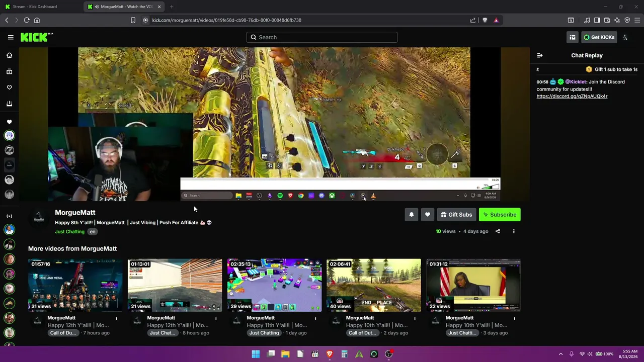This screenshot has height=362, width=644.
Task: Click the bell notification button for MorgueMatt
Action: coord(412,215)
